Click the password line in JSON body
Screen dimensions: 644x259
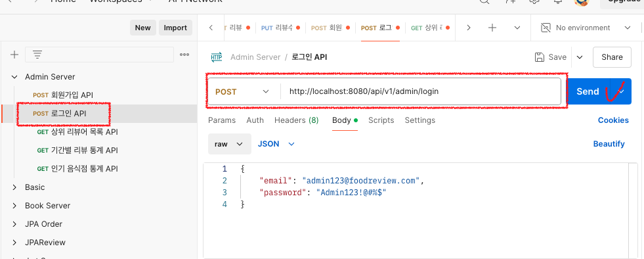[x=322, y=193]
